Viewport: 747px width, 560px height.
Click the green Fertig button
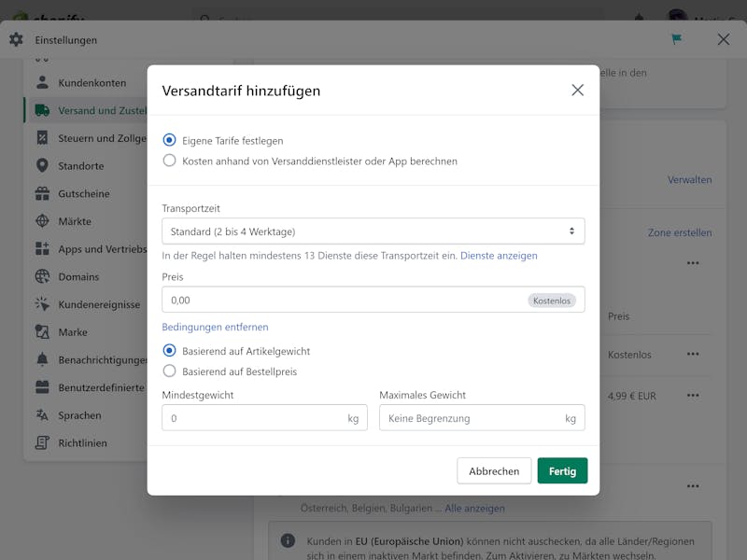tap(562, 471)
